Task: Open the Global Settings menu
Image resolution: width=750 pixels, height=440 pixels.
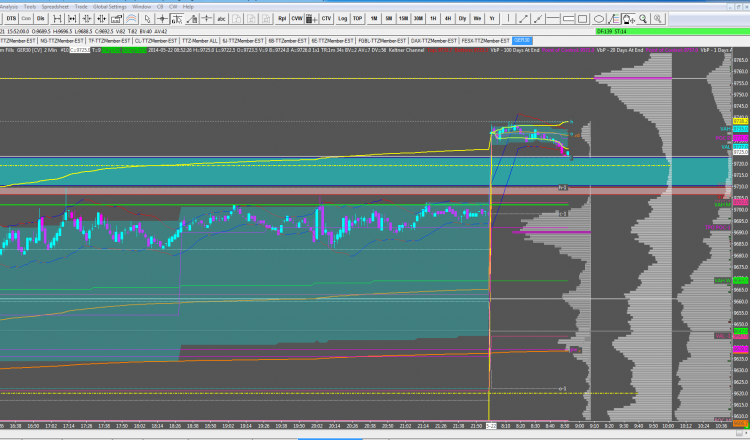Action: pos(110,7)
